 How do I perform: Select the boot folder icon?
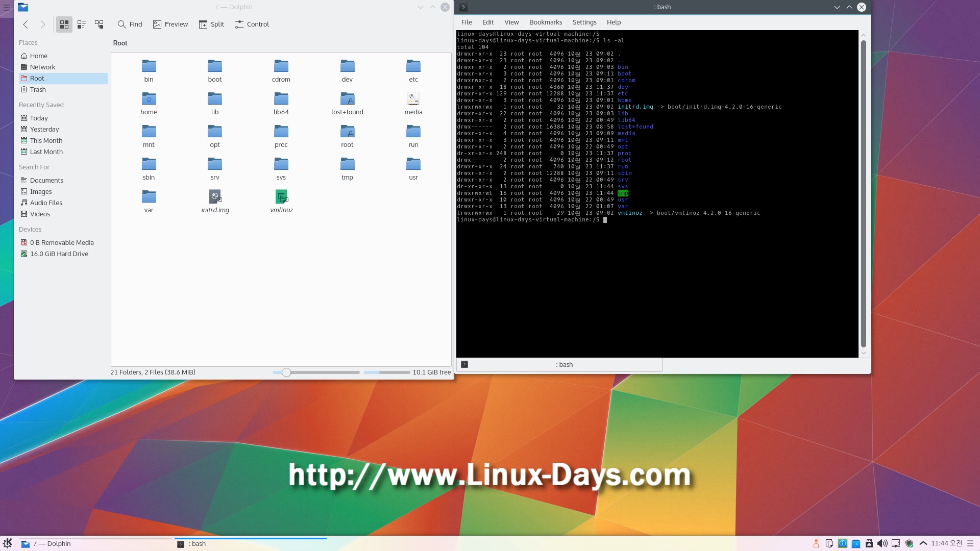[x=215, y=66]
